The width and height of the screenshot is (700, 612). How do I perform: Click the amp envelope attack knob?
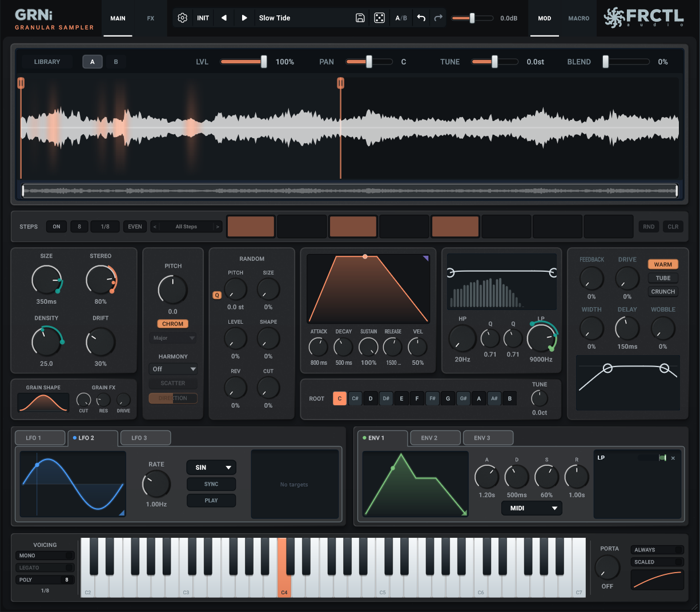tap(319, 347)
